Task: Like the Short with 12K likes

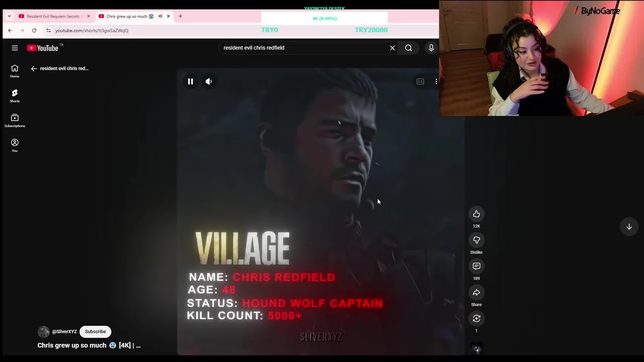Action: click(x=476, y=214)
